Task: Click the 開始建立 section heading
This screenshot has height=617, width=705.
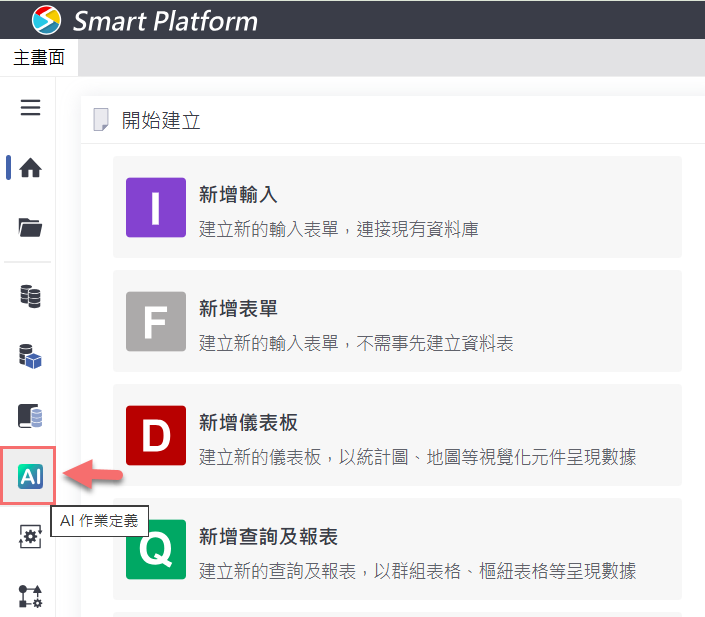Action: click(161, 121)
